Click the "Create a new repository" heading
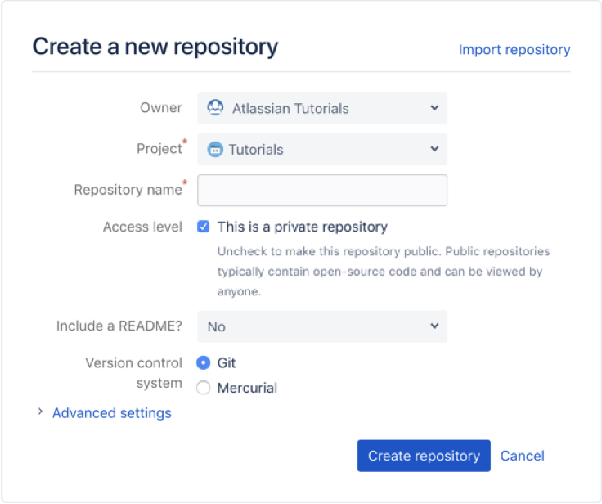This screenshot has height=504, width=602. click(x=155, y=47)
